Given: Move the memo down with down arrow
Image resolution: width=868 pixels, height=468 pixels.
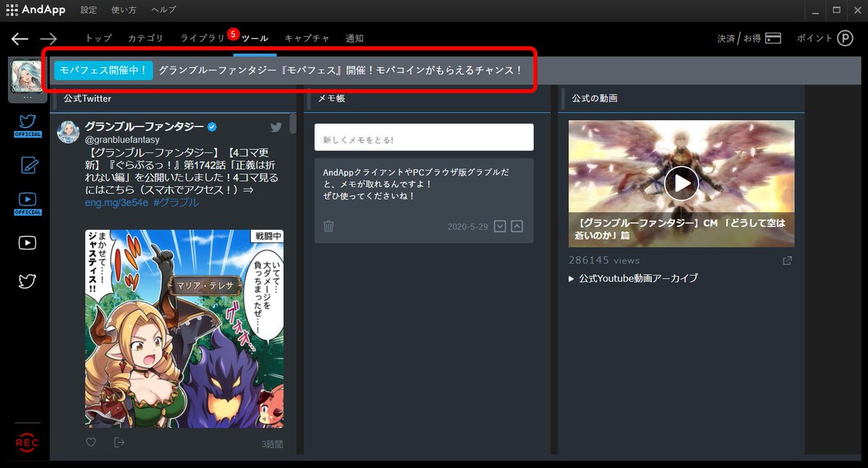Looking at the screenshot, I should pyautogui.click(x=500, y=226).
